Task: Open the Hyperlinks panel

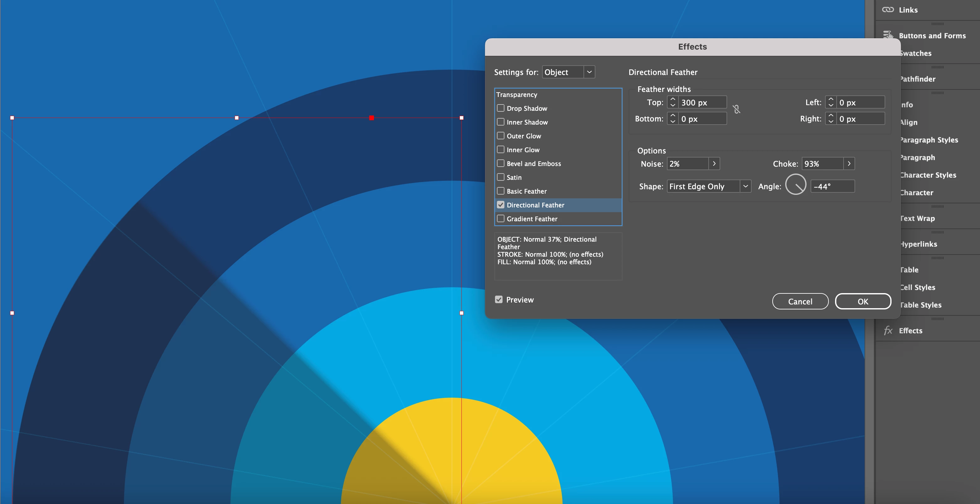Action: coord(919,244)
